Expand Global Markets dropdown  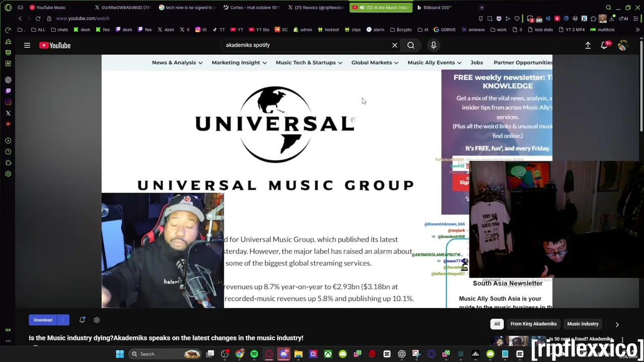tap(375, 62)
